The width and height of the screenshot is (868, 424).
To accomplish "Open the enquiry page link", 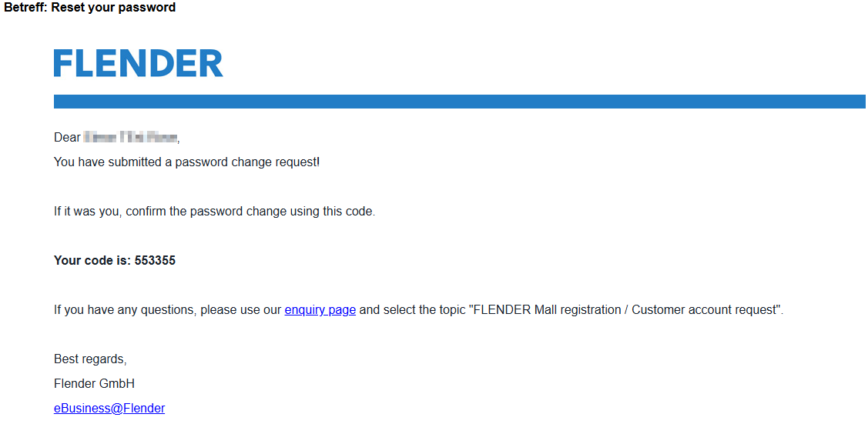I will [320, 310].
